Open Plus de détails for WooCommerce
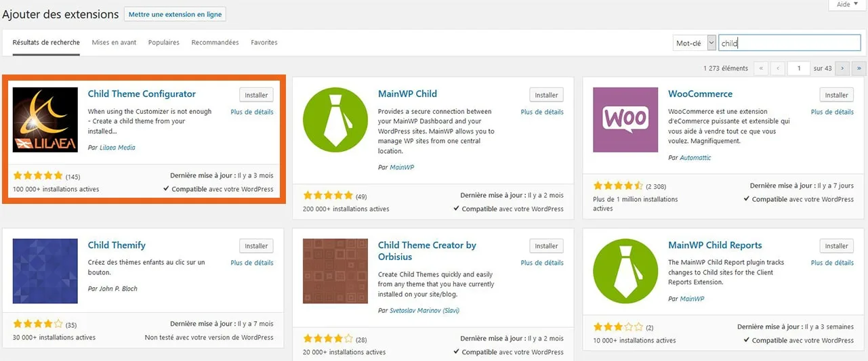 click(832, 112)
